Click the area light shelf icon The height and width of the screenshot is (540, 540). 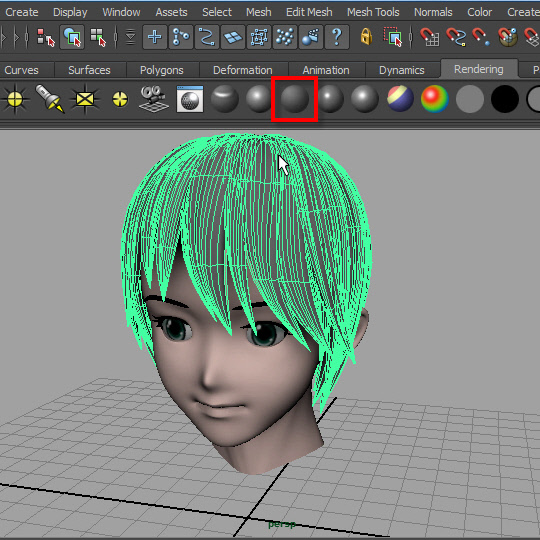pos(85,99)
